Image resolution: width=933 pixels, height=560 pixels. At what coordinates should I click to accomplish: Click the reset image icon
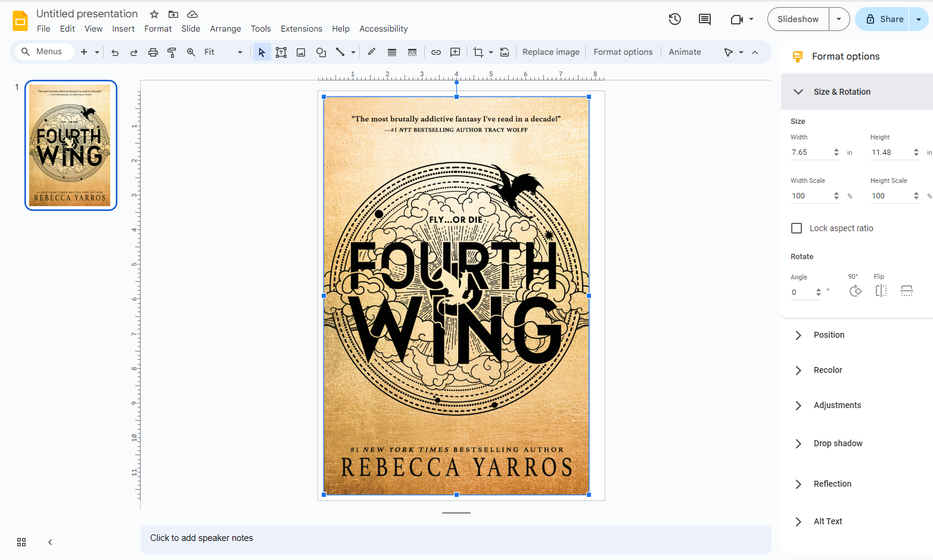pyautogui.click(x=505, y=52)
